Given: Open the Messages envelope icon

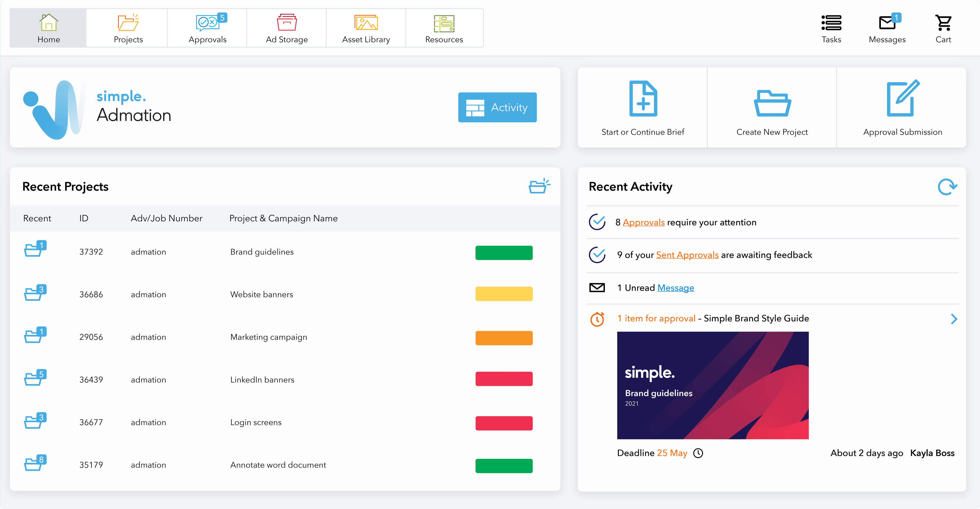Looking at the screenshot, I should tap(887, 23).
